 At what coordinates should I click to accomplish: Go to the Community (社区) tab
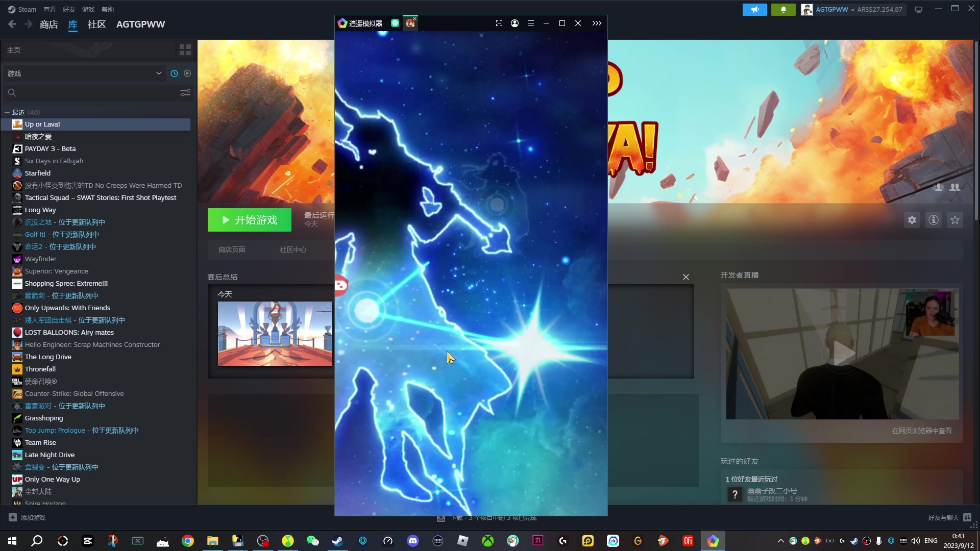pyautogui.click(x=96, y=24)
